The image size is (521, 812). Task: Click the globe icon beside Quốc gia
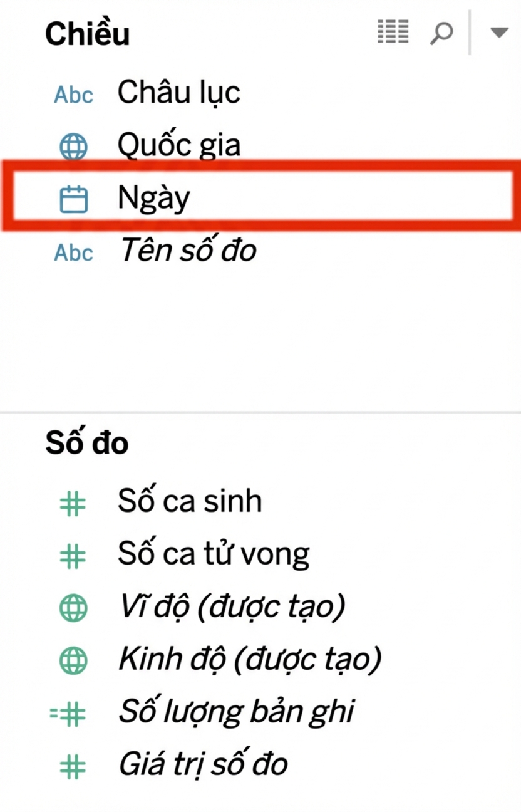tap(74, 147)
